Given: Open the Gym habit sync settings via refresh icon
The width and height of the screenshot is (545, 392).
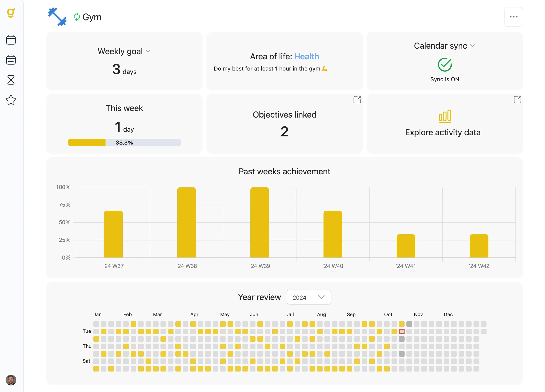Looking at the screenshot, I should [76, 17].
